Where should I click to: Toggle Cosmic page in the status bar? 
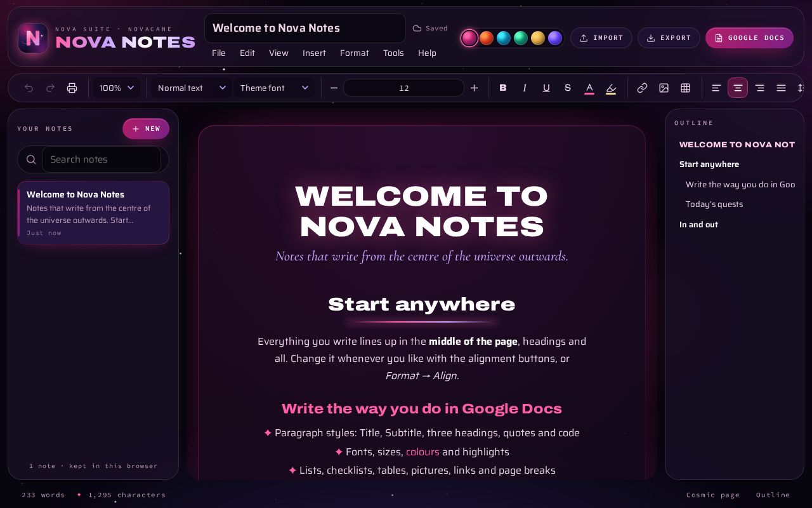tap(713, 495)
